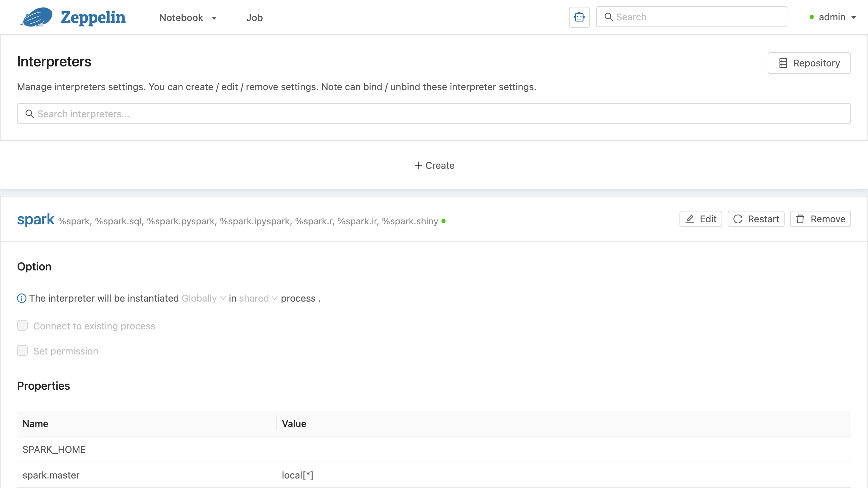Enable the Set permission checkbox
This screenshot has height=488, width=868.
click(x=22, y=351)
